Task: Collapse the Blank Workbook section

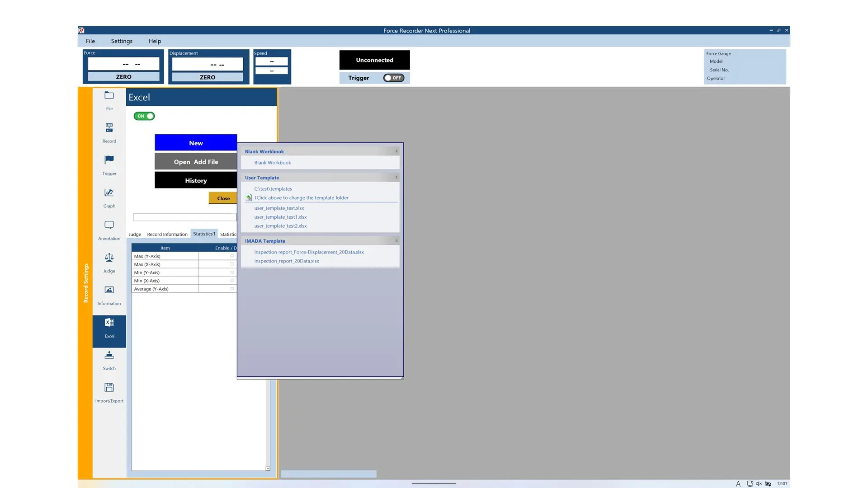Action: (x=396, y=151)
